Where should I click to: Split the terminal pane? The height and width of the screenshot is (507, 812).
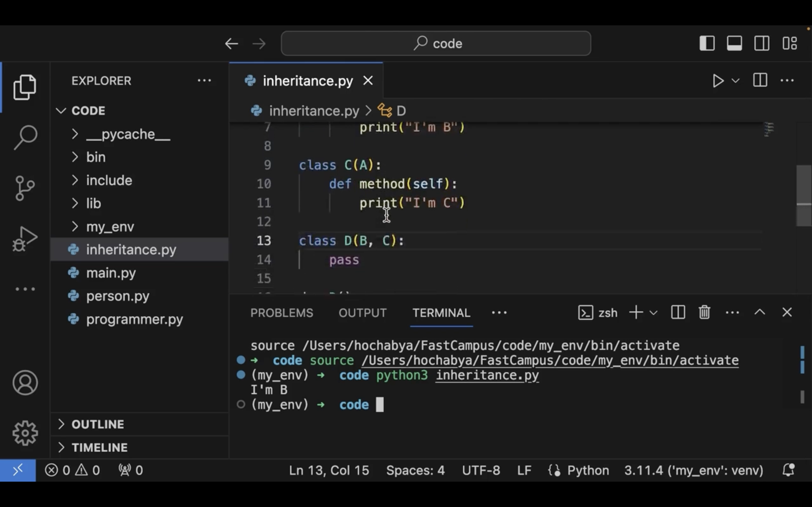click(678, 312)
